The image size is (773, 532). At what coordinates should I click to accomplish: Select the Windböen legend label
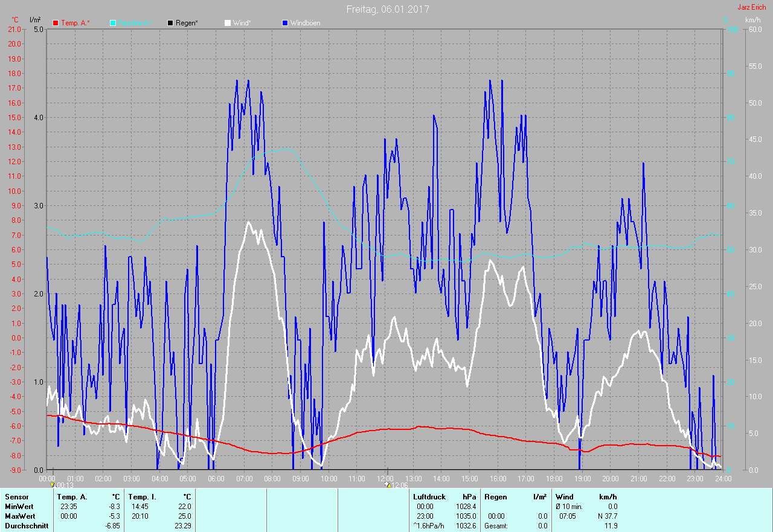click(306, 23)
